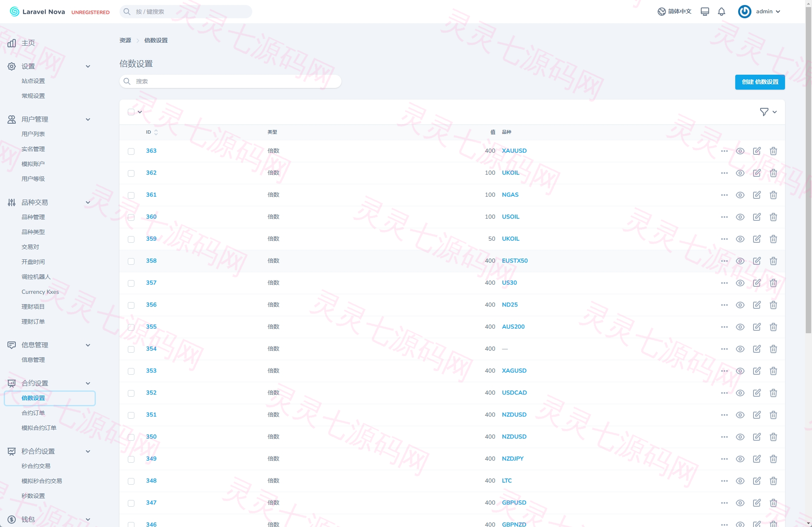Delete row 363 using trash icon
The width and height of the screenshot is (812, 527).
tap(773, 151)
